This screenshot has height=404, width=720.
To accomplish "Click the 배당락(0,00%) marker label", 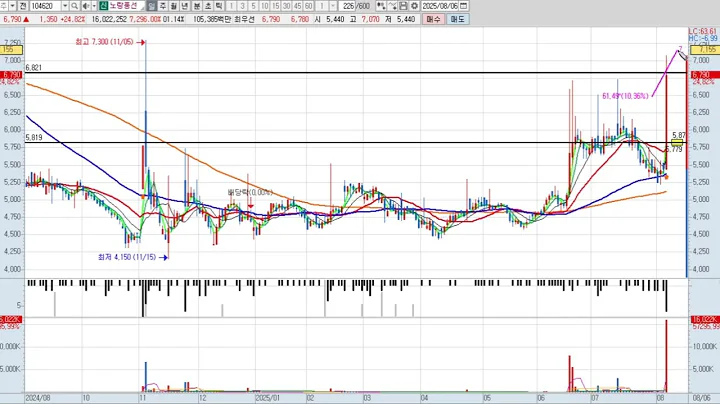I will [x=250, y=192].
